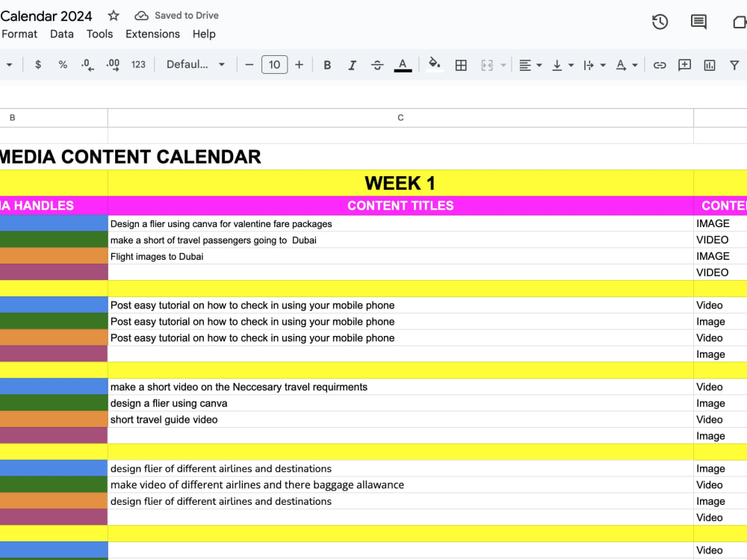
Task: Select VIDEO cell beside Dubai passengers short
Action: click(720, 240)
